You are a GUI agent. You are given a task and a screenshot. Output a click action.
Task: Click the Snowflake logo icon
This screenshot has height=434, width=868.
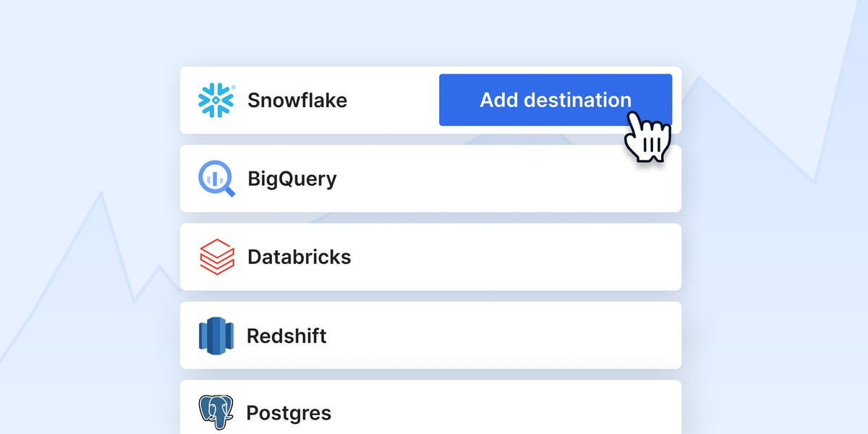(216, 101)
